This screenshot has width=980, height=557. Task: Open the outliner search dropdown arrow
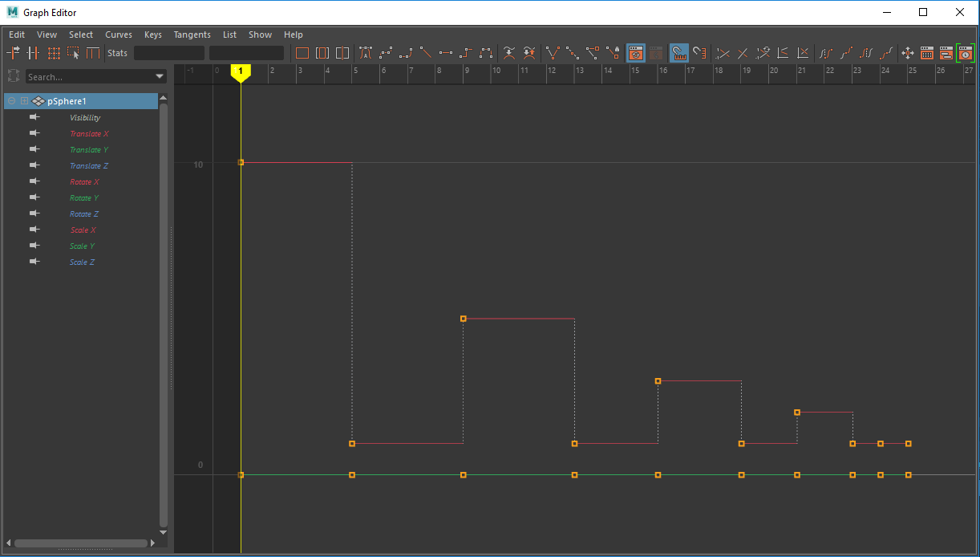pyautogui.click(x=160, y=77)
